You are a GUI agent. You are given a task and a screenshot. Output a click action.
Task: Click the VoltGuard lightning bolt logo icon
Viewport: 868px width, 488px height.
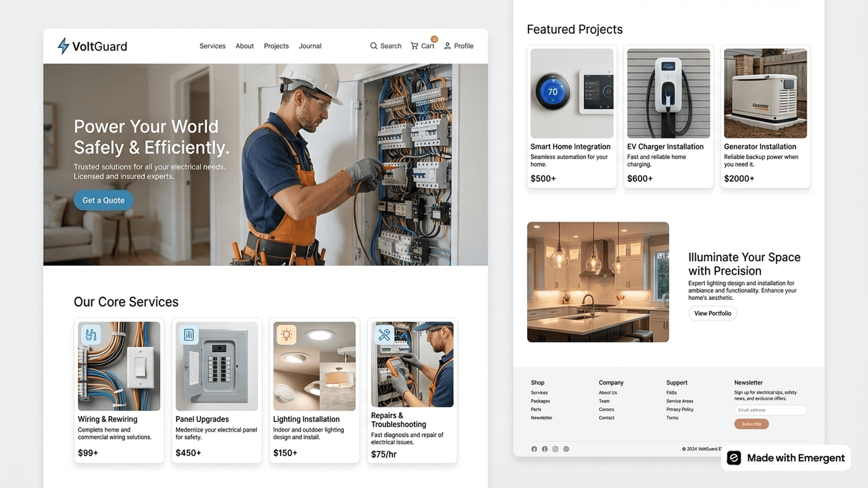coord(63,46)
